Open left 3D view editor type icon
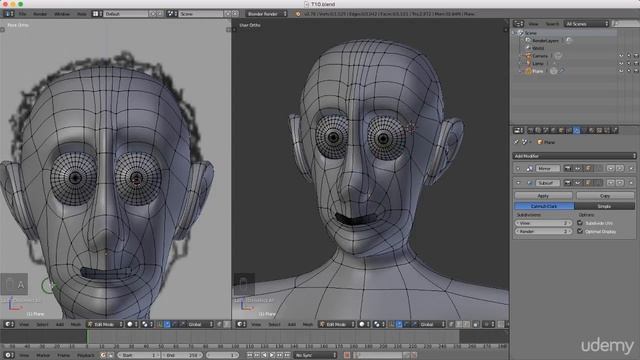The width and height of the screenshot is (640, 360). (x=9, y=324)
